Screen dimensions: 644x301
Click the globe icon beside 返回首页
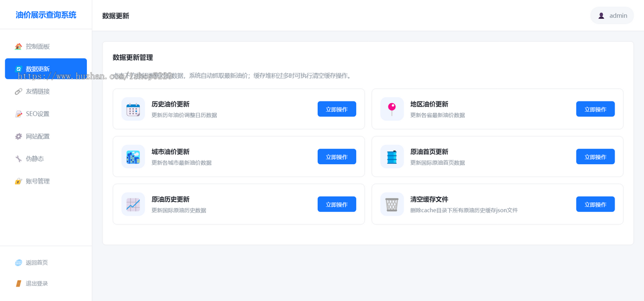(19, 263)
